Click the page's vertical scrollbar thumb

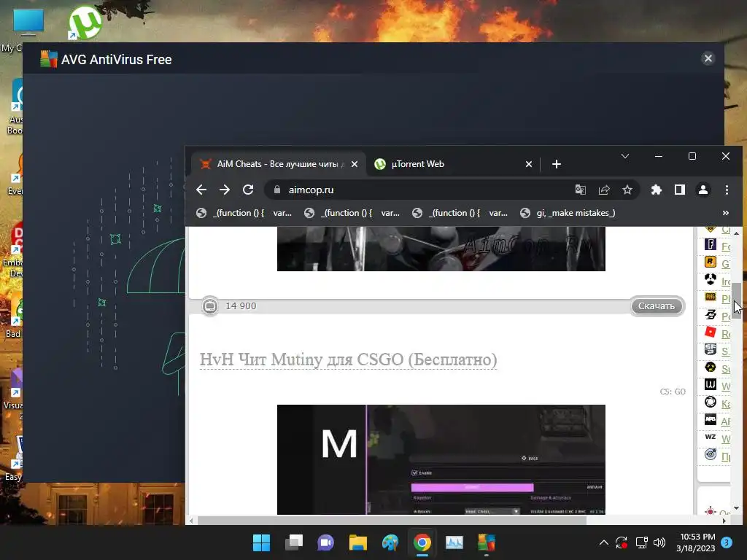click(737, 301)
